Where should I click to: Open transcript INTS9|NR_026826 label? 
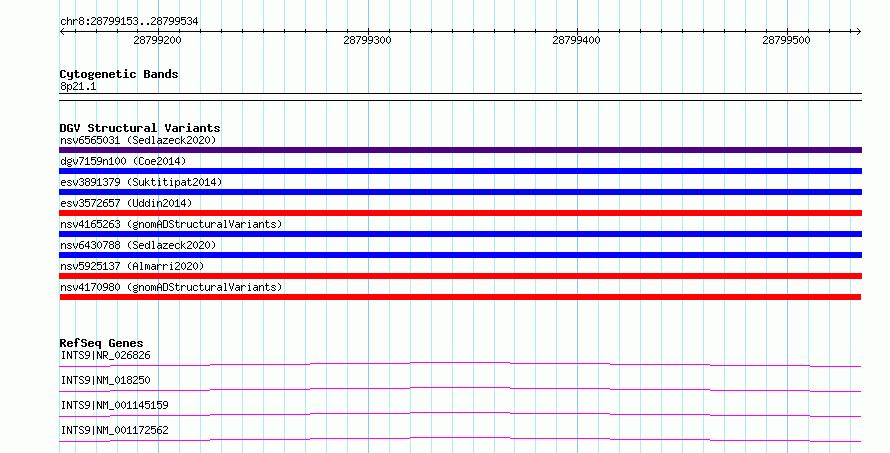point(106,355)
